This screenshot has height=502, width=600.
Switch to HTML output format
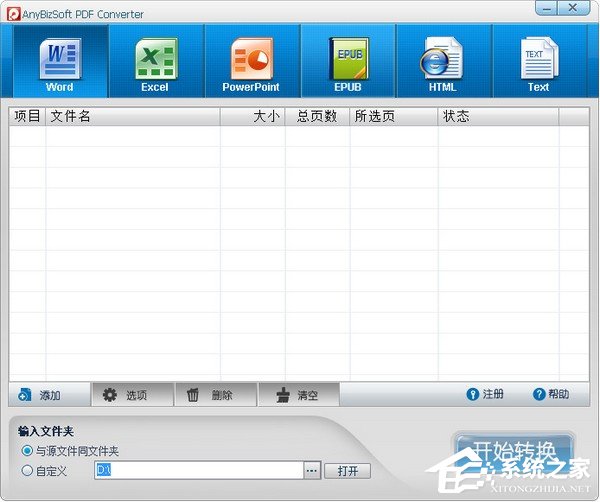pyautogui.click(x=443, y=61)
